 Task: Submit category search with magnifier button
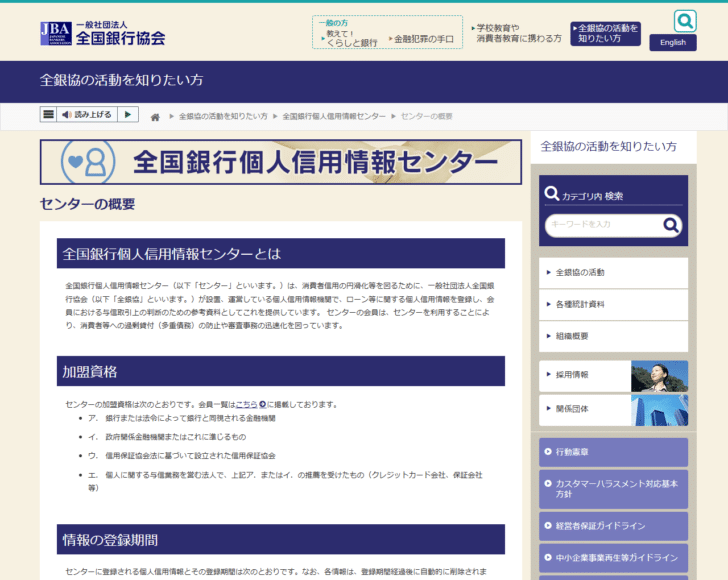pos(671,225)
